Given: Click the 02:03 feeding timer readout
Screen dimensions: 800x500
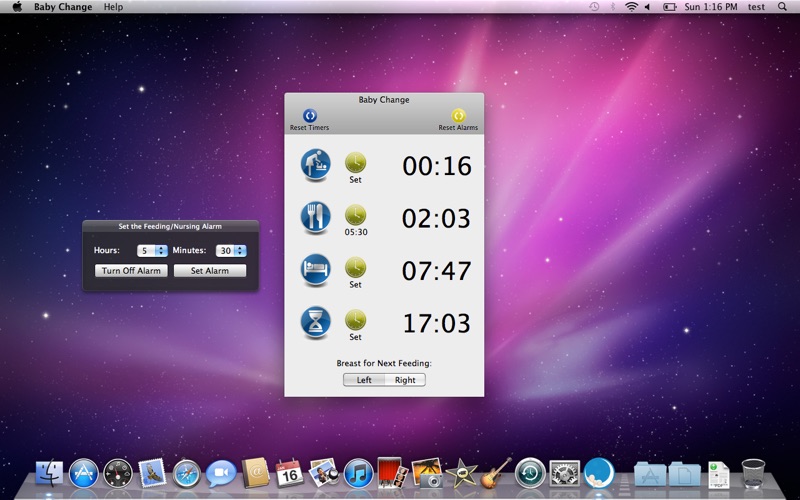Looking at the screenshot, I should [437, 219].
